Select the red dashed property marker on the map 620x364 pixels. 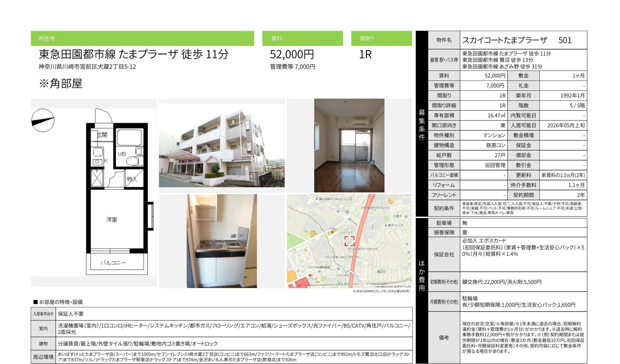[350, 241]
